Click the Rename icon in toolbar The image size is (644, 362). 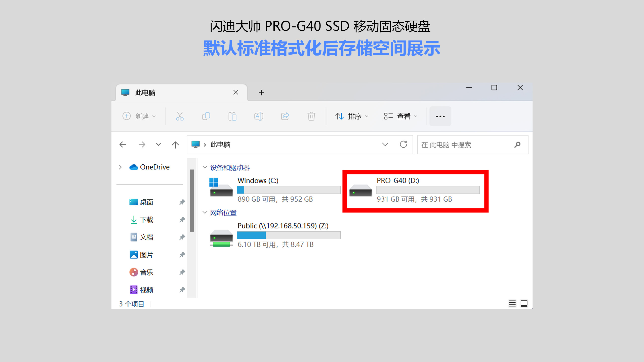259,116
